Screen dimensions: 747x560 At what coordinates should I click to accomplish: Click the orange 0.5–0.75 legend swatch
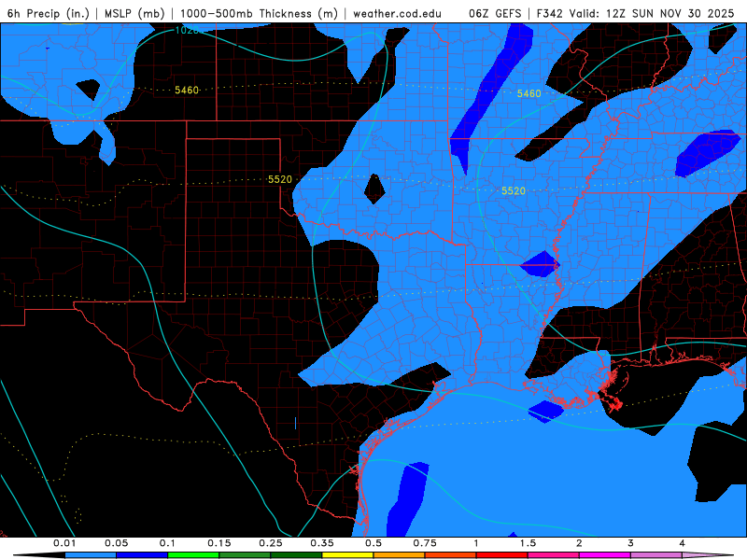click(400, 555)
